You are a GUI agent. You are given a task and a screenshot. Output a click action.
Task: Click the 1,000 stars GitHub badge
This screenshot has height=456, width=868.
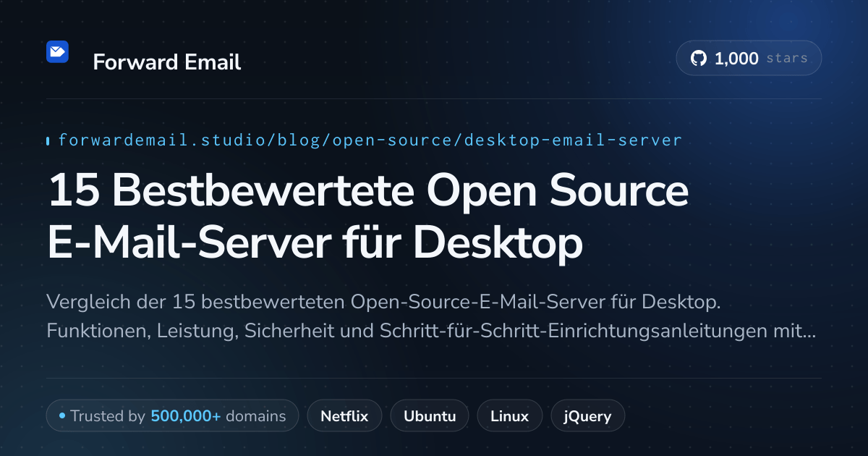tap(749, 59)
